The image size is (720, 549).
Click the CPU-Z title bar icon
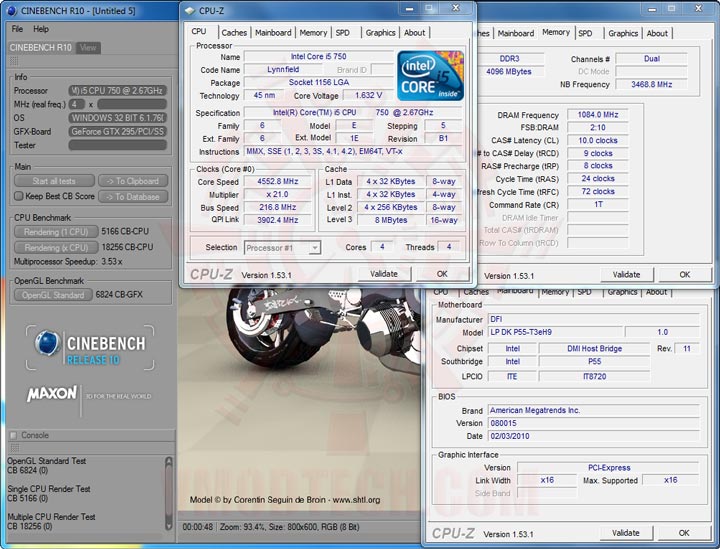[x=192, y=10]
